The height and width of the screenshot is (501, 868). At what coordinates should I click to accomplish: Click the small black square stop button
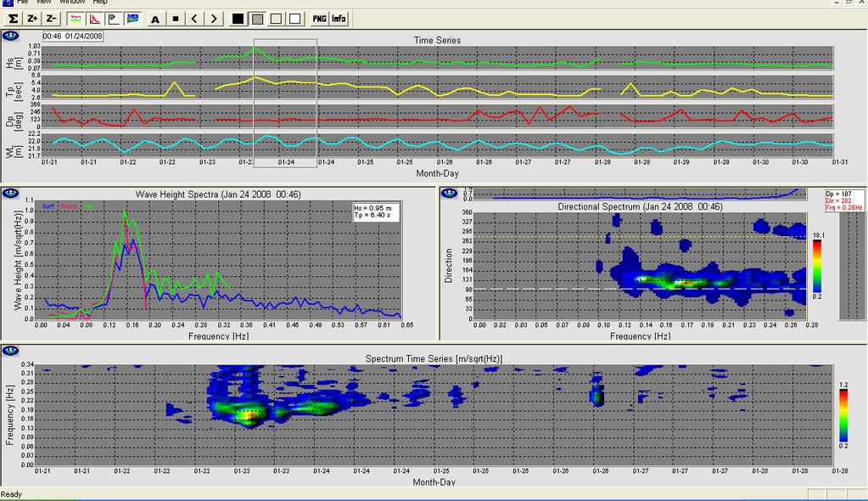click(x=176, y=19)
